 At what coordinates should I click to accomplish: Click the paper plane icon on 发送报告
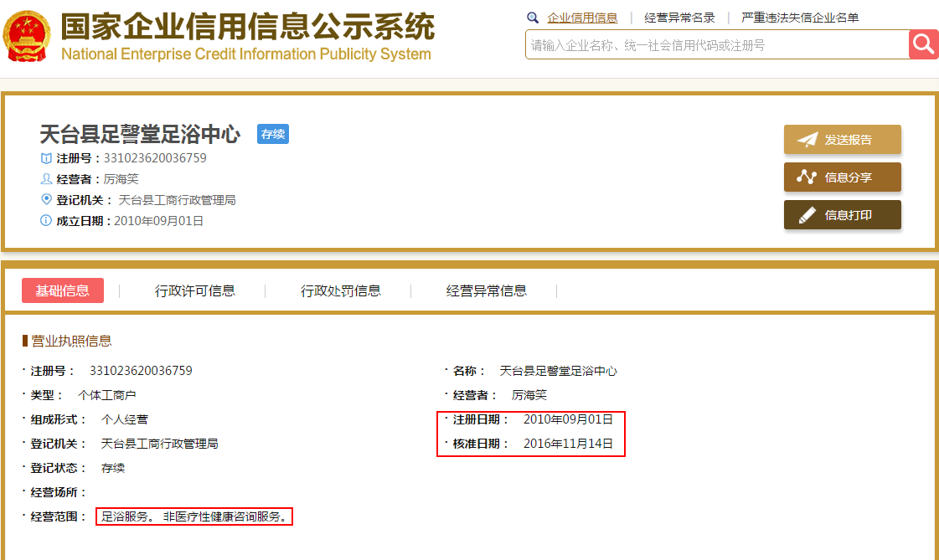click(x=807, y=140)
